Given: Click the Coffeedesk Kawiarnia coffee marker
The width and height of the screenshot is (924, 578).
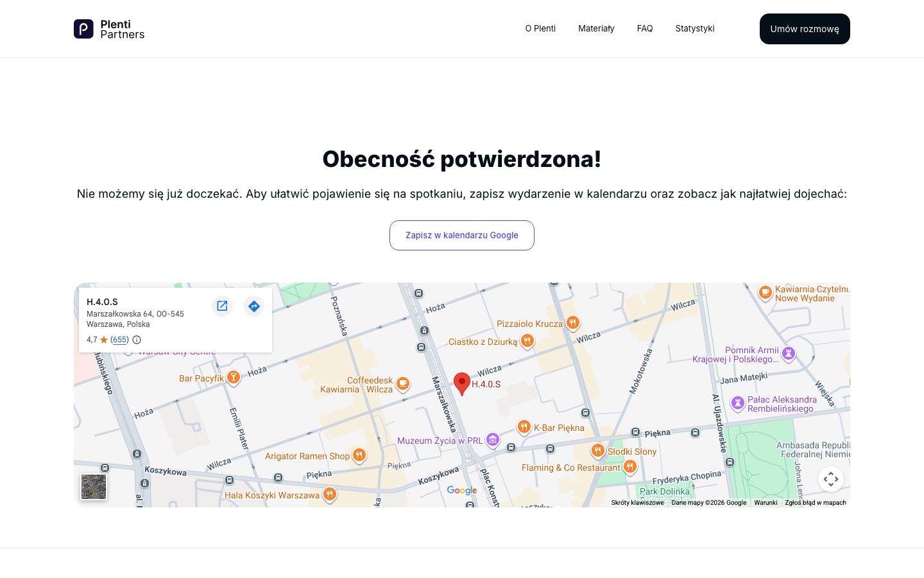Looking at the screenshot, I should pyautogui.click(x=403, y=383).
